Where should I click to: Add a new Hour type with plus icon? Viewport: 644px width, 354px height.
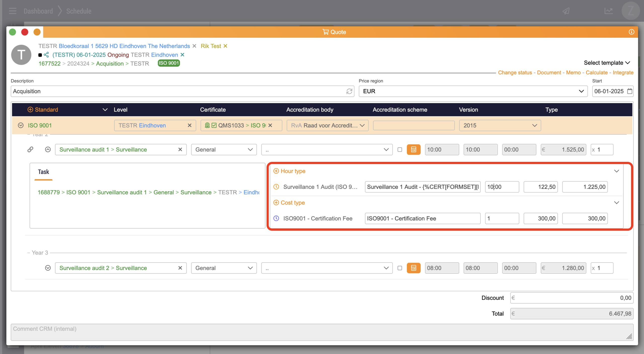(276, 171)
